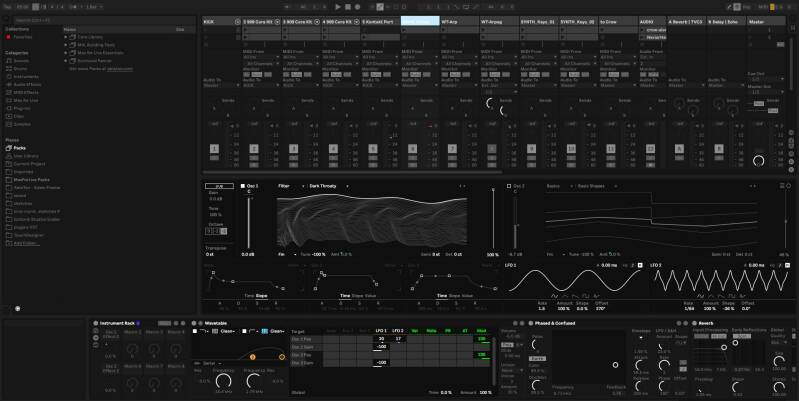Select the Sounds category in the browser

(21, 60)
